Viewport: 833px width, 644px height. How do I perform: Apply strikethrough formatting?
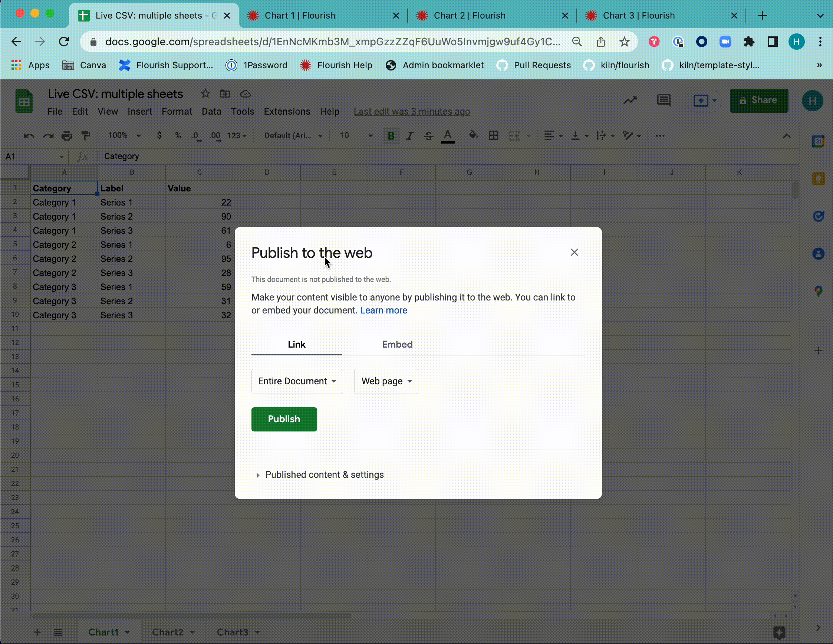pyautogui.click(x=428, y=135)
